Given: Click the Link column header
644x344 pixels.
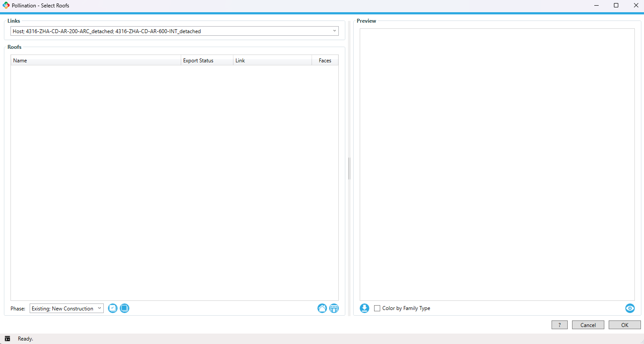Looking at the screenshot, I should tap(272, 61).
